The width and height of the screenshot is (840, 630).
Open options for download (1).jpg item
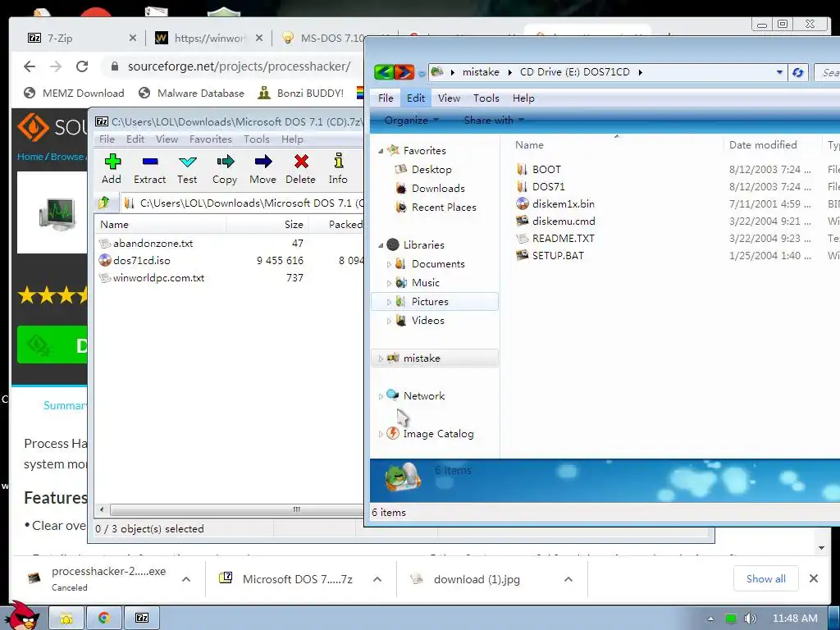click(568, 579)
